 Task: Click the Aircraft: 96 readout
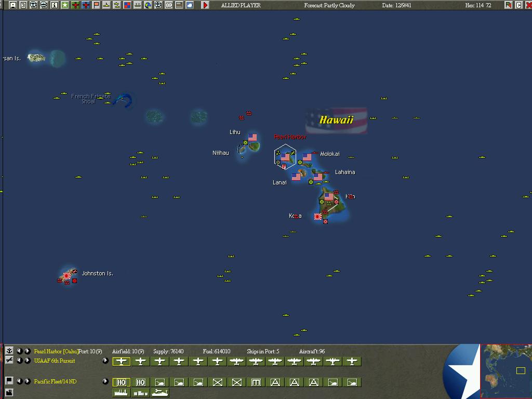[x=312, y=352]
